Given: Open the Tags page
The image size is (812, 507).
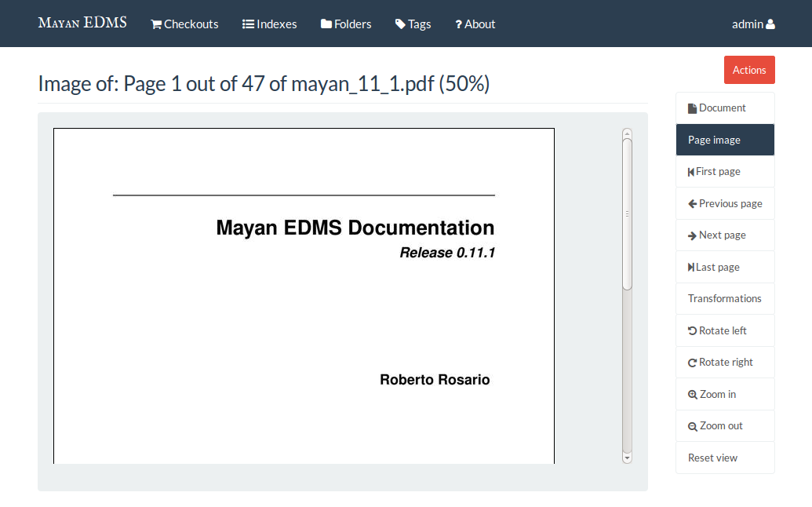Looking at the screenshot, I should (x=413, y=24).
